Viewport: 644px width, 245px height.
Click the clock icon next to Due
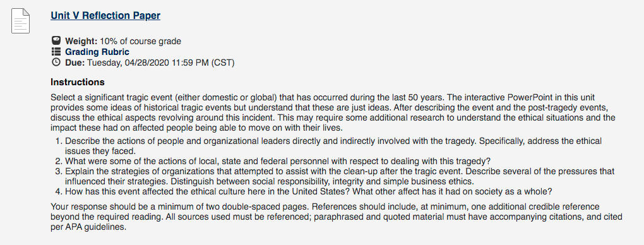pos(56,63)
